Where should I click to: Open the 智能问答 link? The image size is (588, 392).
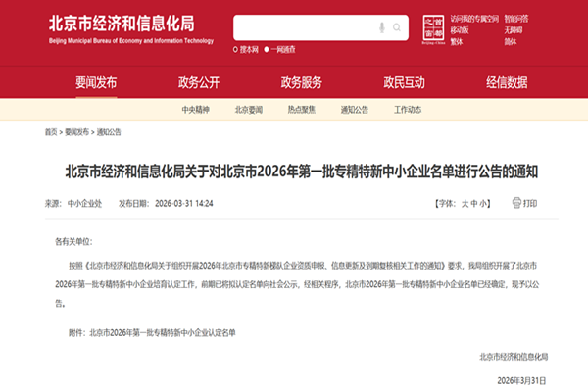coord(516,19)
